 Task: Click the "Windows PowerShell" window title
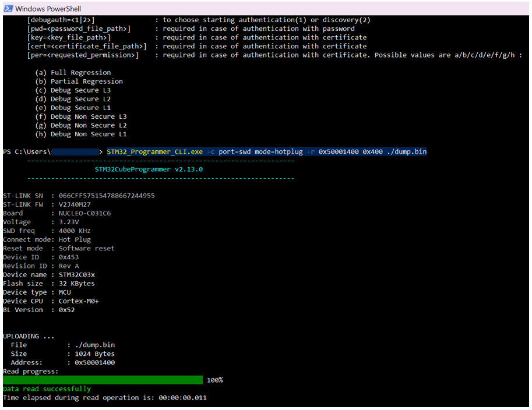pos(48,9)
